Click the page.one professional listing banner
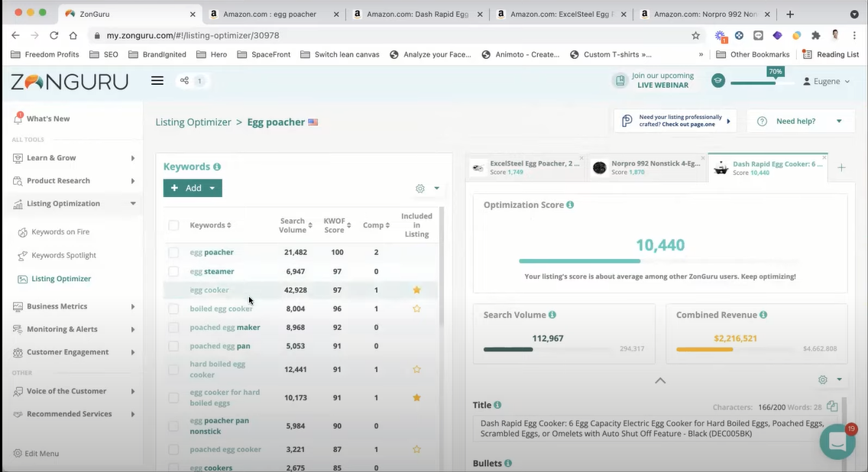The width and height of the screenshot is (868, 472). pyautogui.click(x=675, y=121)
